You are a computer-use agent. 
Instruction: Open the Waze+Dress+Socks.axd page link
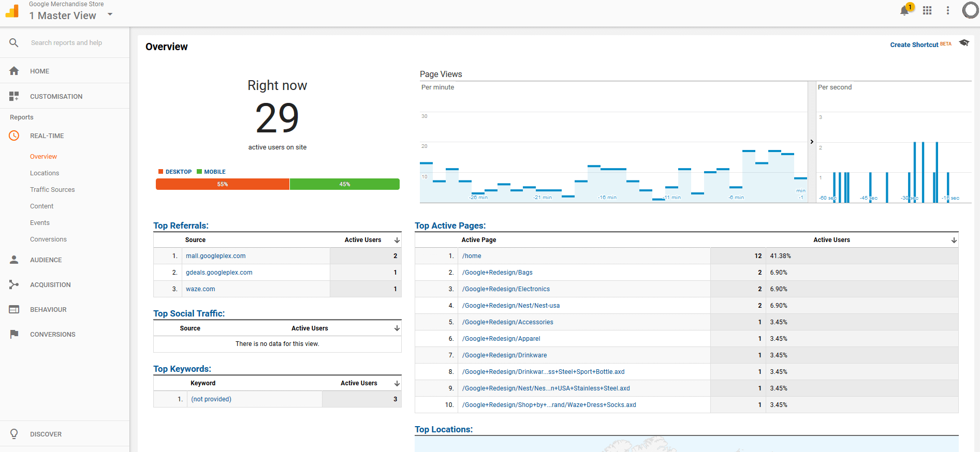click(549, 405)
